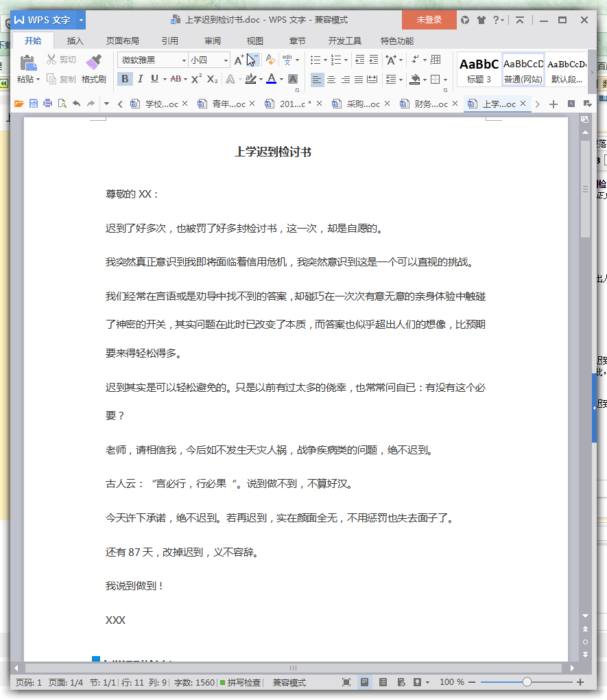This screenshot has width=607, height=700.
Task: Open the font color dropdown arrow
Action: click(281, 80)
